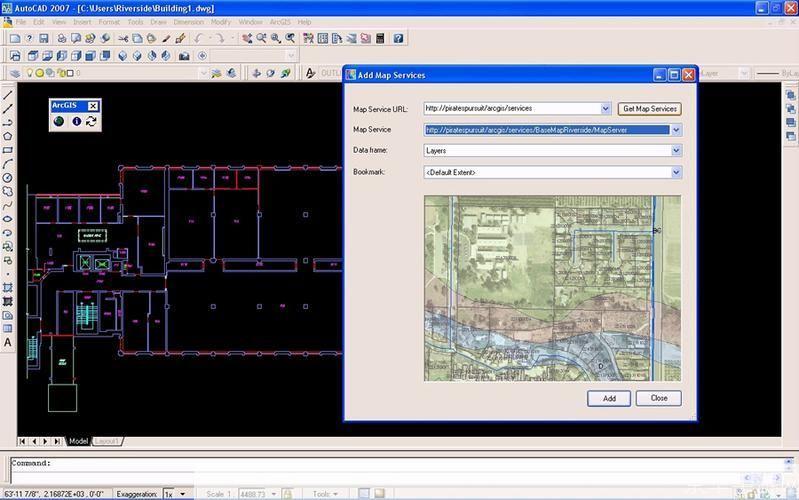The image size is (799, 500).
Task: Select the Arc draw tool
Action: (x=8, y=164)
